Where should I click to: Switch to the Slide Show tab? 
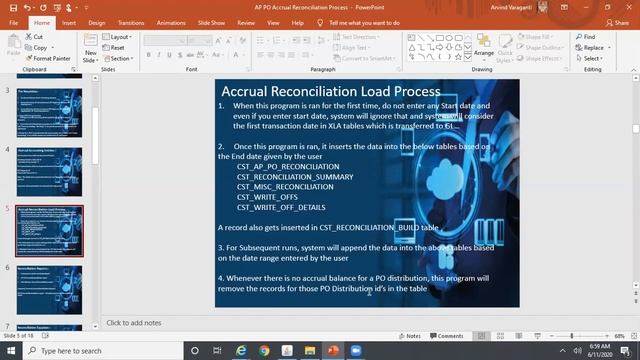(x=211, y=23)
